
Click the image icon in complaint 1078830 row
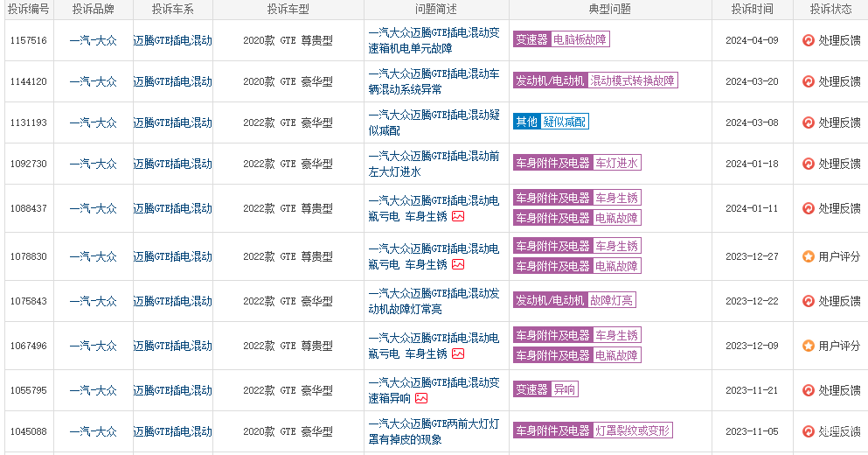[458, 264]
